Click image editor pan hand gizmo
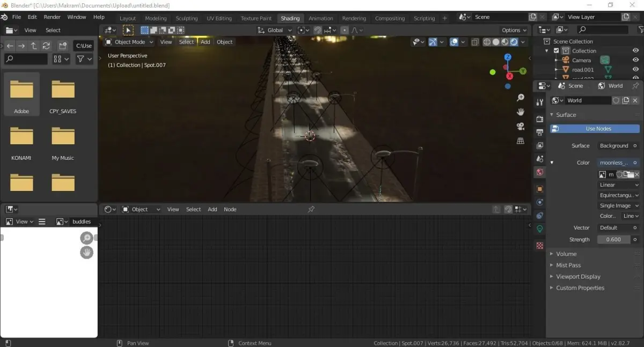 (x=86, y=252)
